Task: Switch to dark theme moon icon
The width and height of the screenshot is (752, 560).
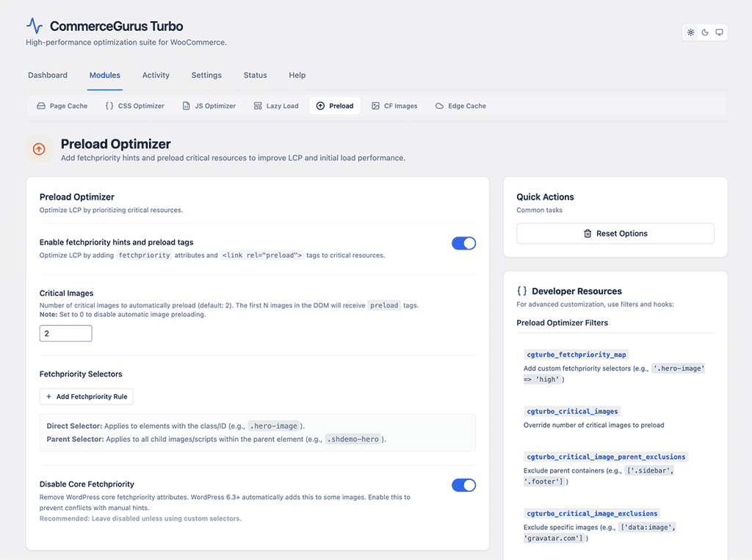Action: pyautogui.click(x=705, y=32)
